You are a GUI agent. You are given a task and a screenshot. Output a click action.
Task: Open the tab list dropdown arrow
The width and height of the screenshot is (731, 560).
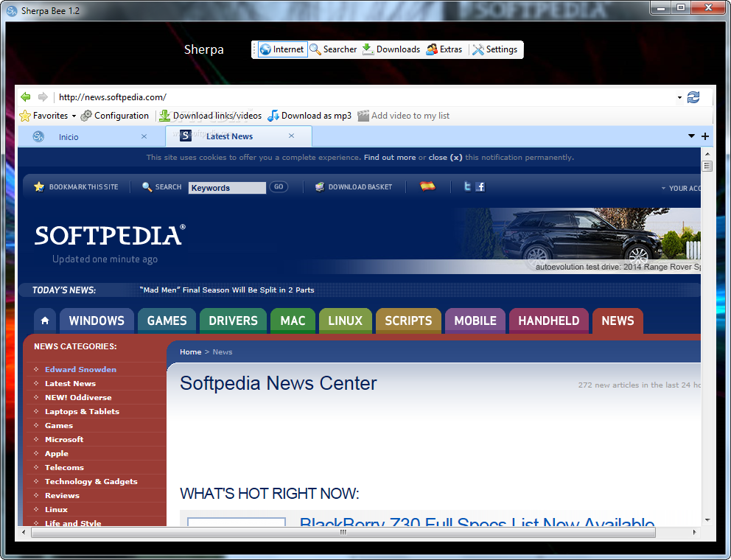pyautogui.click(x=691, y=136)
